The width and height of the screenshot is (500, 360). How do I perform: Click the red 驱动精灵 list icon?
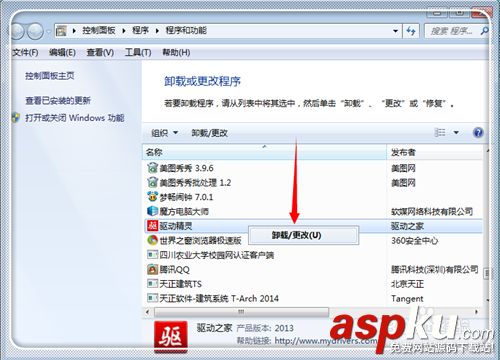pos(152,226)
